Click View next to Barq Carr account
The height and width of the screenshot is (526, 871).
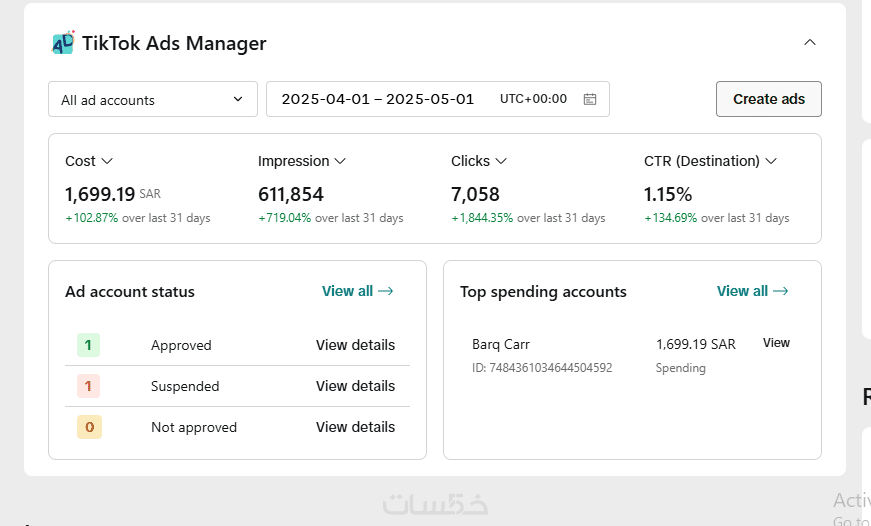[x=776, y=343]
